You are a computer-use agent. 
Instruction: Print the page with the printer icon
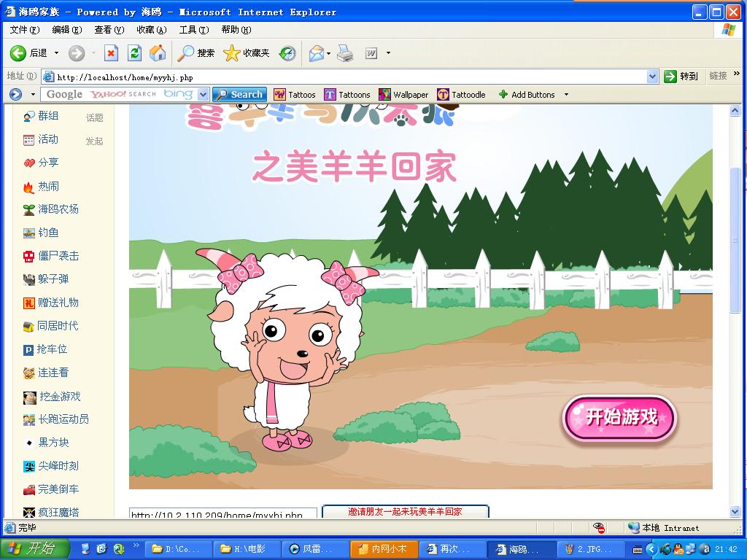345,52
